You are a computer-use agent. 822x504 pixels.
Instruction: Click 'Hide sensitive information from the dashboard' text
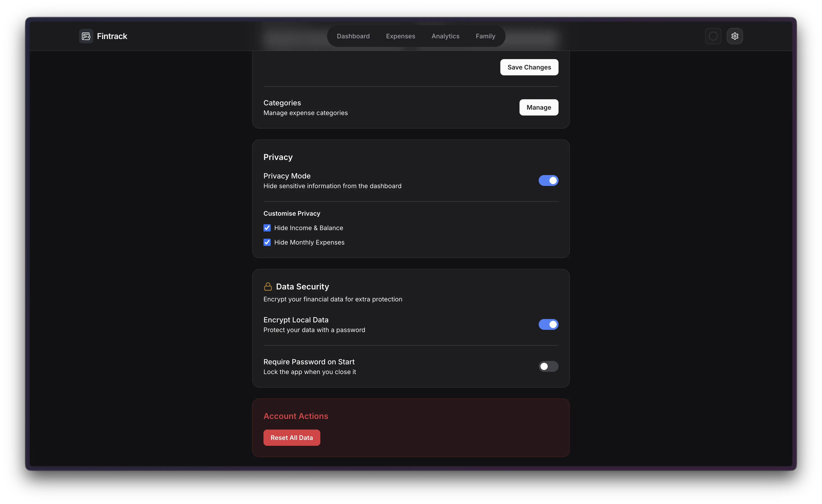332,186
